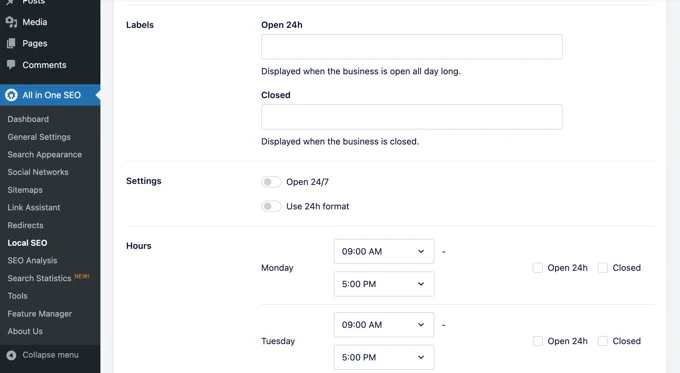Screen dimensions: 680x373
Task: Click the Comments bubble icon
Action: point(11,65)
